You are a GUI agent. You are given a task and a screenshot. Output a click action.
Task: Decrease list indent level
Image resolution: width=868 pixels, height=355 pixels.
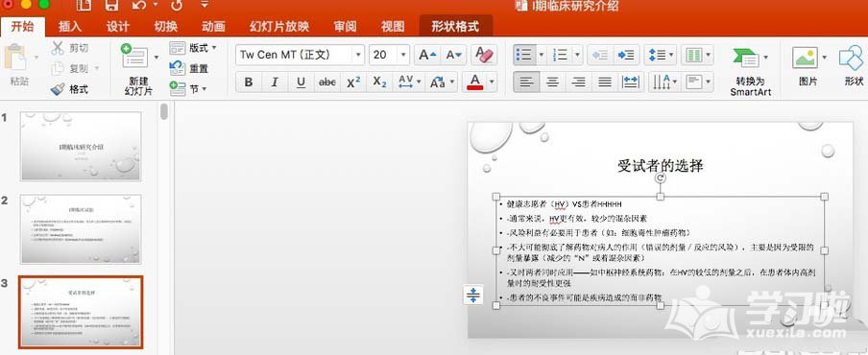click(600, 55)
